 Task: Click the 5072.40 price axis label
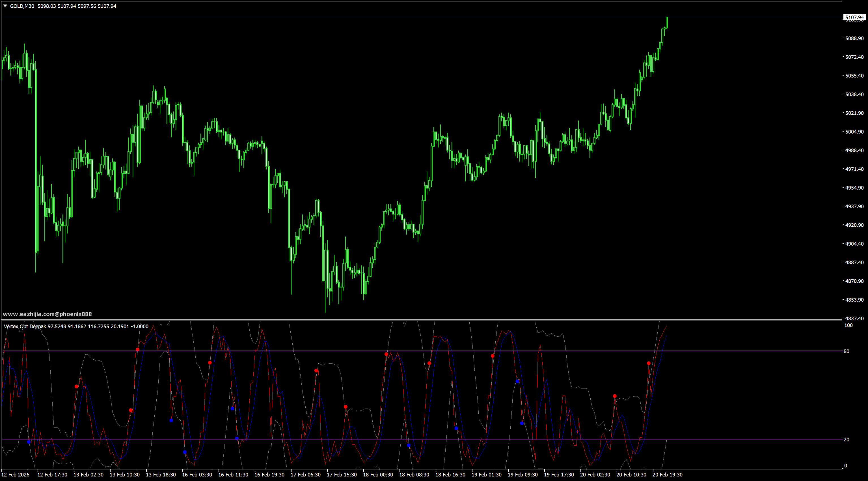click(854, 57)
